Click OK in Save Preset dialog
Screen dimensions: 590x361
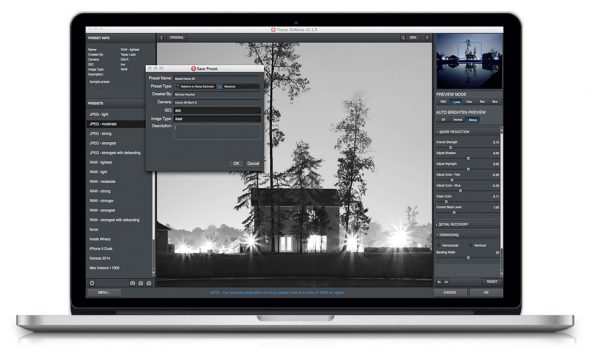click(x=236, y=163)
